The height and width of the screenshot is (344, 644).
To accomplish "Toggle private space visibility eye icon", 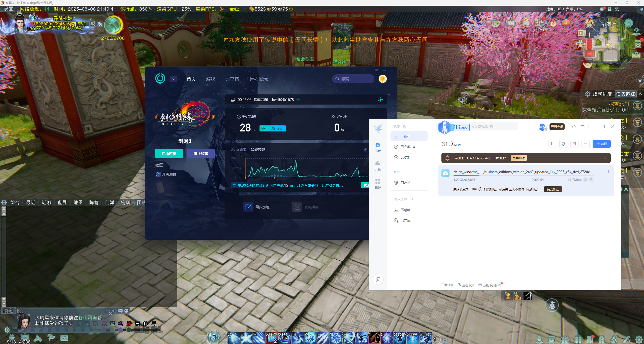I will point(411,199).
